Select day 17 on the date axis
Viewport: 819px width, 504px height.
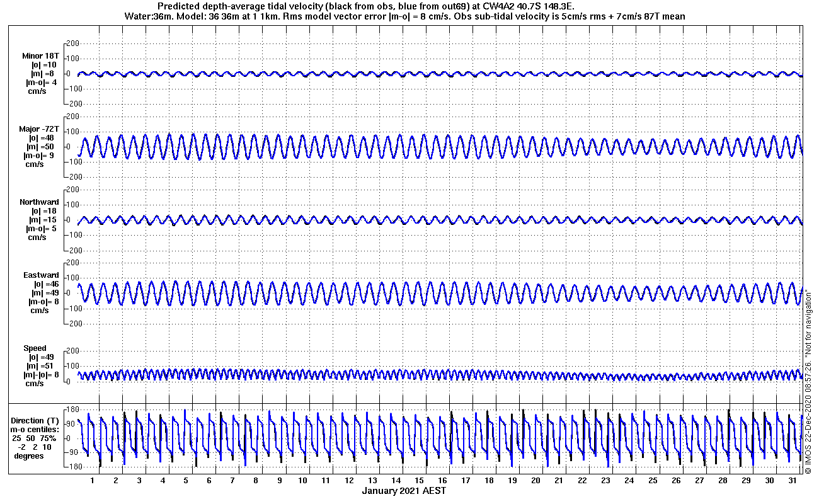466,481
